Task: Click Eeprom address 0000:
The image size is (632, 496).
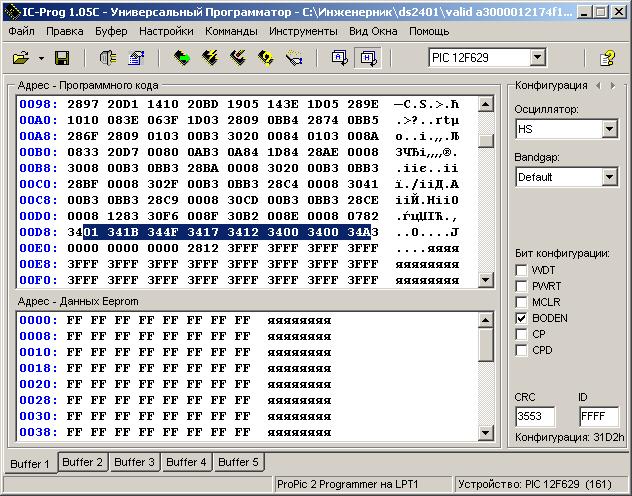Action: point(39,320)
